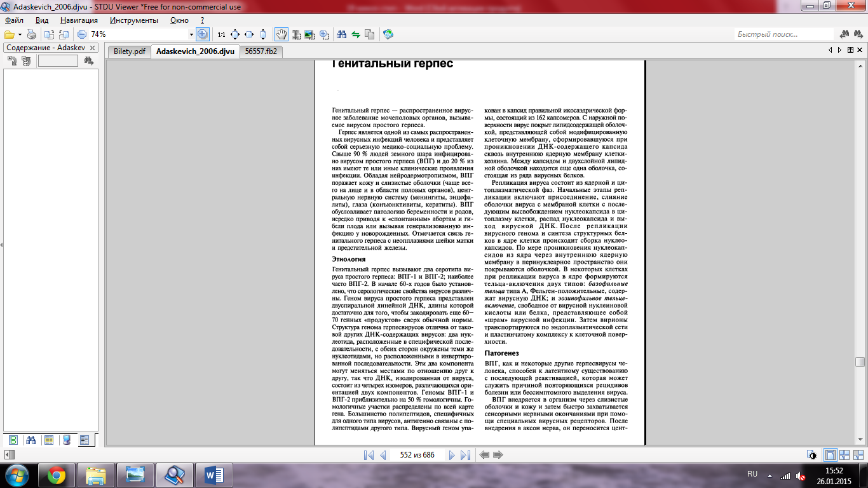Screen dimensions: 868x488
Task: Click in the Быстрый поиск field
Action: pyautogui.click(x=783, y=34)
